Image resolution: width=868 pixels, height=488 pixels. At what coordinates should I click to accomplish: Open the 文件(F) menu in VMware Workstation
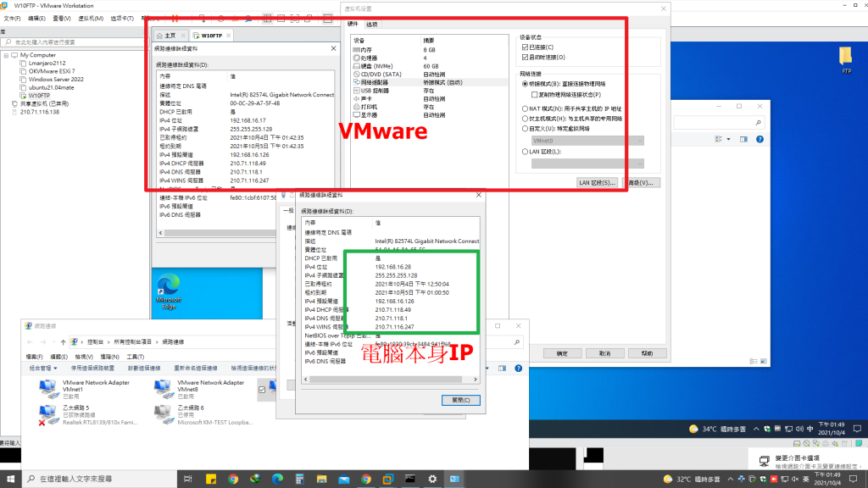tap(12, 19)
